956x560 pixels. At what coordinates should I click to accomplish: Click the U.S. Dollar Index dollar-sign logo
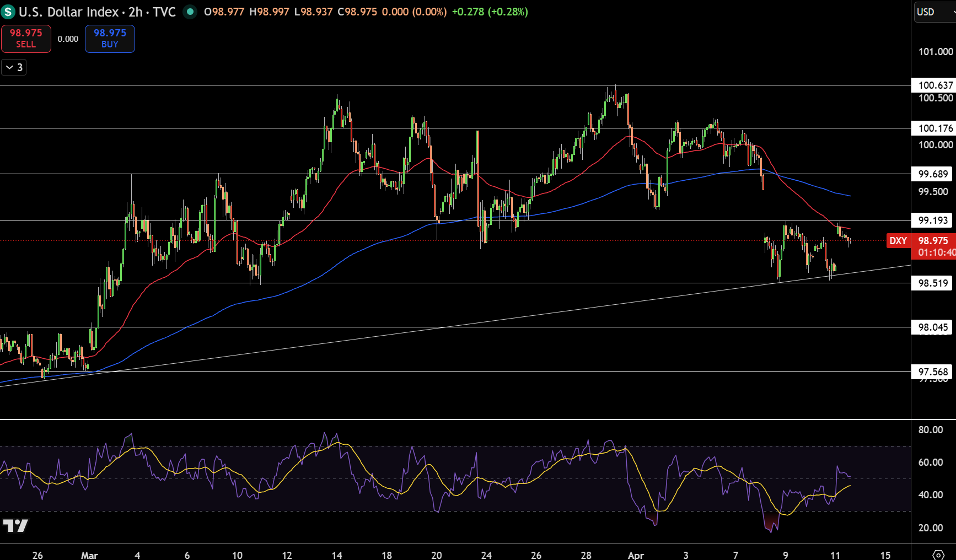coord(8,12)
